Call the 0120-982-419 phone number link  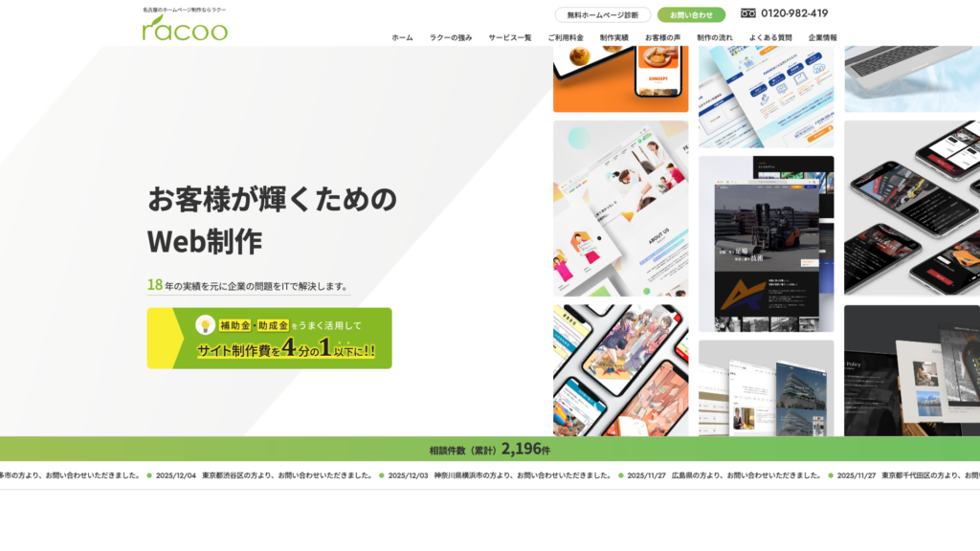coord(794,13)
